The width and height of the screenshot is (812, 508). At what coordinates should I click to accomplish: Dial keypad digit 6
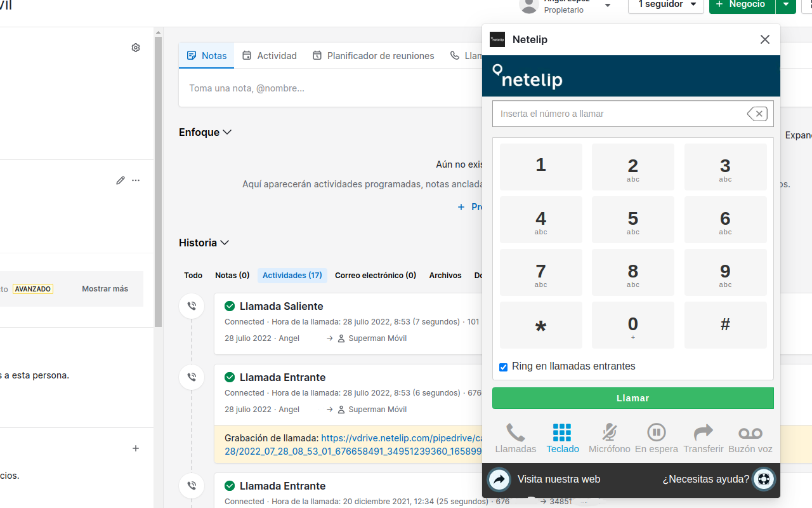726,220
